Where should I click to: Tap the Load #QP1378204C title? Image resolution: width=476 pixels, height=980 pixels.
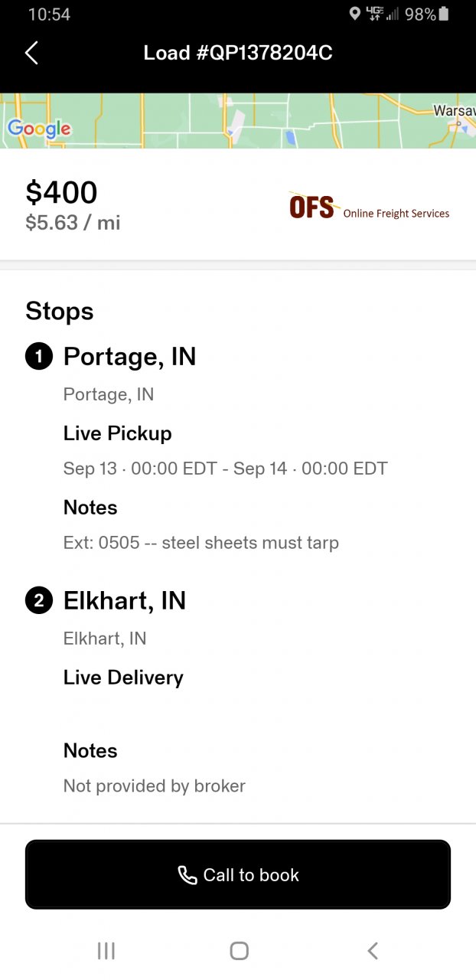[x=238, y=53]
